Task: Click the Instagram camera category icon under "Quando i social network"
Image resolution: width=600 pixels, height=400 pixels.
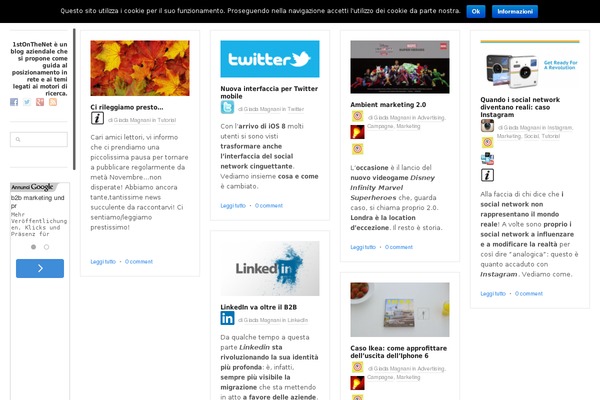Action: coord(487,126)
